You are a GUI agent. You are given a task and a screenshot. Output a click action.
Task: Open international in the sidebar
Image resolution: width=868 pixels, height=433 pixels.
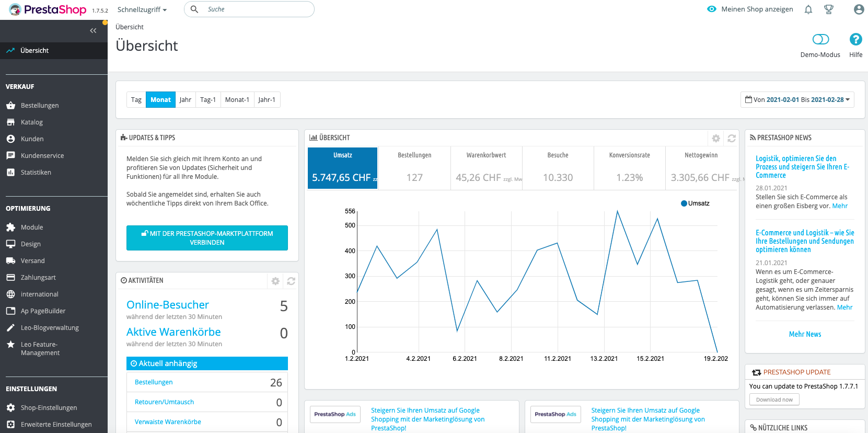point(40,294)
